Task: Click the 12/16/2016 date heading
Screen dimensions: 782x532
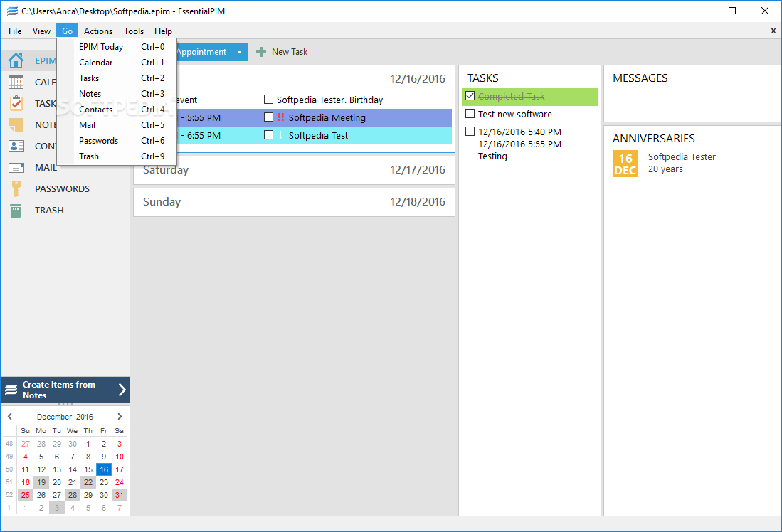Action: click(418, 79)
